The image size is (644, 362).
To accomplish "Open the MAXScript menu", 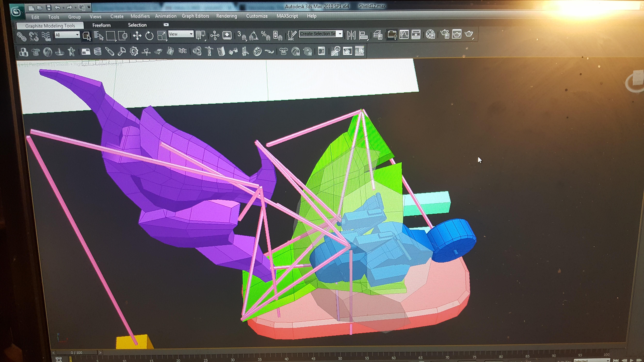I will [x=287, y=16].
